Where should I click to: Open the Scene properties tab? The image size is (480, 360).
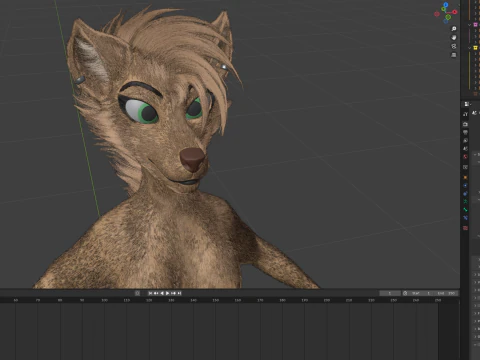point(465,149)
